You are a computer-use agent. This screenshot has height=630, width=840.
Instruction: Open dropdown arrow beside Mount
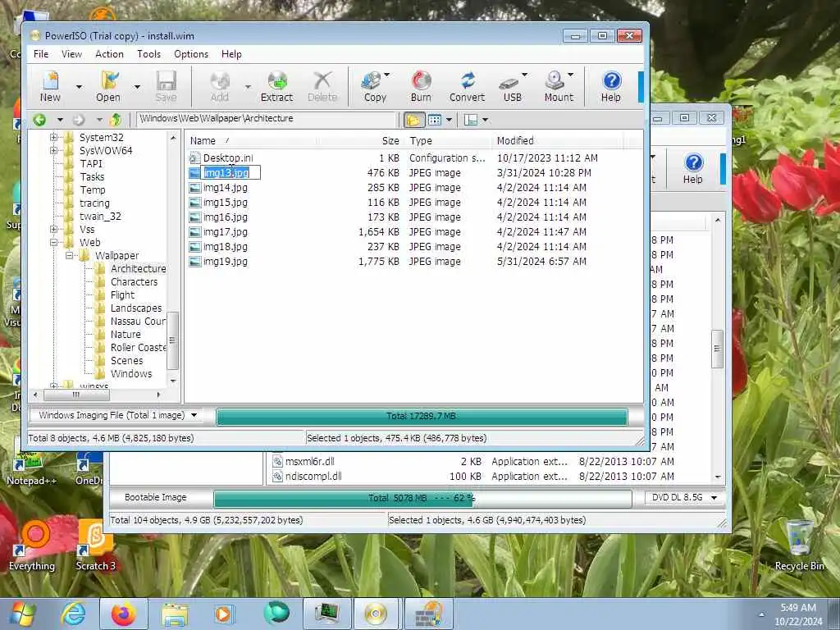point(571,75)
